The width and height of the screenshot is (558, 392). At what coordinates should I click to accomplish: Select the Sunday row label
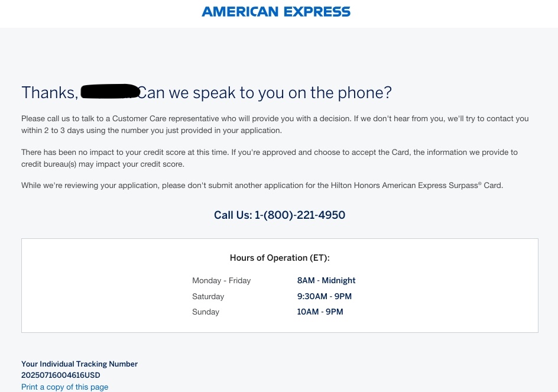(x=206, y=312)
